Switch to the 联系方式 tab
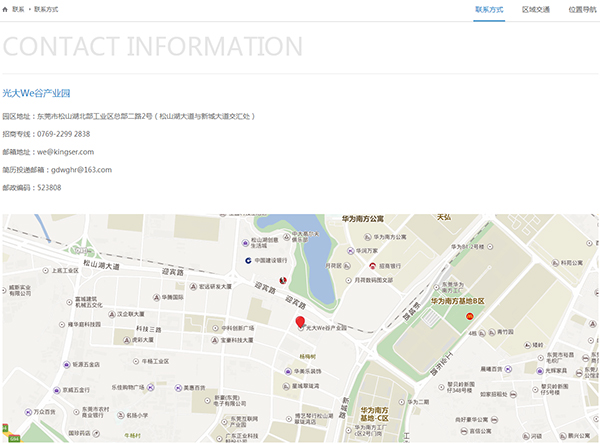Screen dimensions: 600x444 (489, 10)
